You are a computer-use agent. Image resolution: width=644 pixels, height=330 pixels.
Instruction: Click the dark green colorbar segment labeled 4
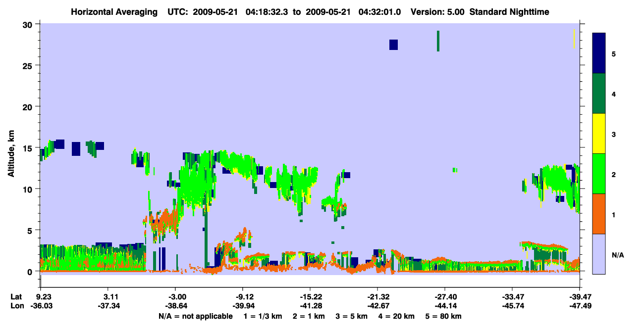click(599, 94)
